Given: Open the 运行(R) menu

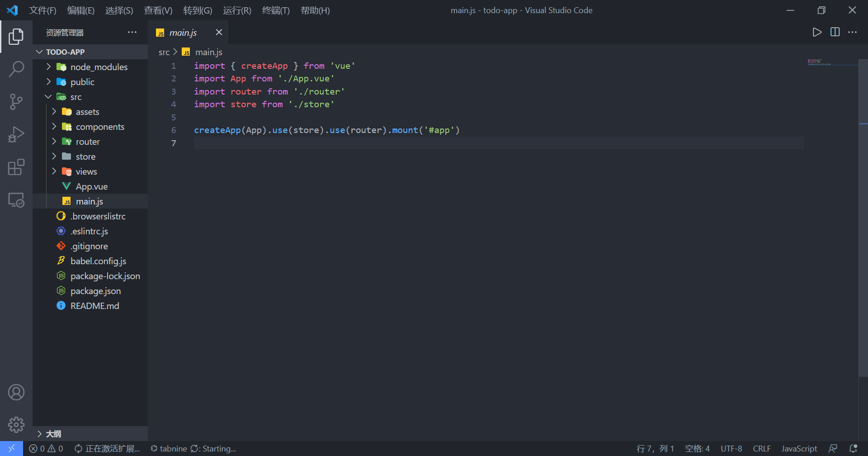Looking at the screenshot, I should click(237, 10).
